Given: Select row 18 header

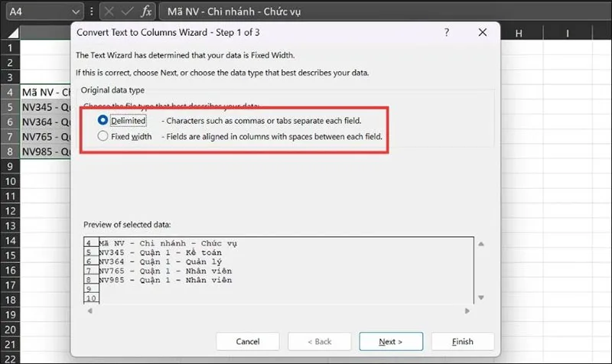Looking at the screenshot, I should pyautogui.click(x=10, y=300).
